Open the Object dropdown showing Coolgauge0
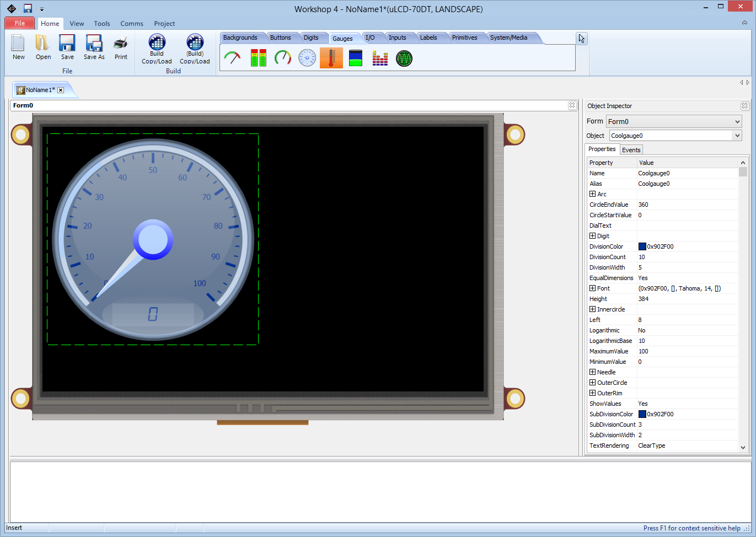This screenshot has width=756, height=537. (x=738, y=135)
